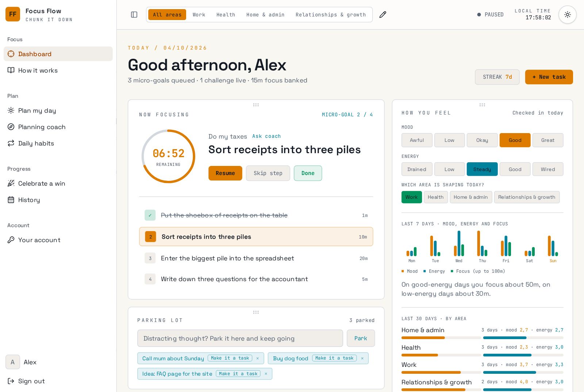Toggle the sidebar panel icon
Viewport: 584px width, 392px height.
click(x=134, y=15)
